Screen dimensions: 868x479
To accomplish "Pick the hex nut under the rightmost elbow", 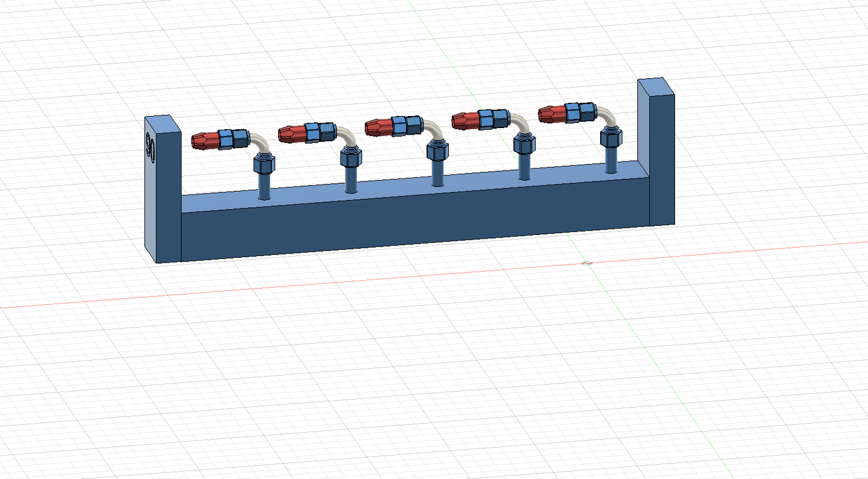I will click(611, 137).
